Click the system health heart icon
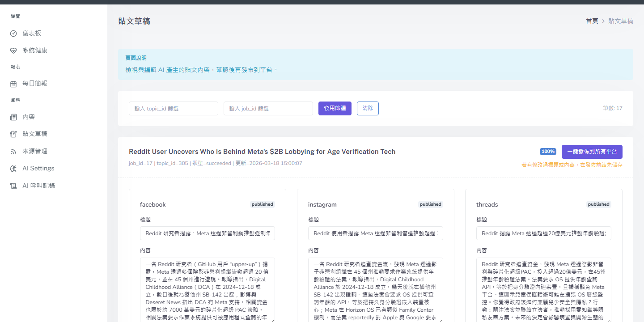 click(13, 51)
